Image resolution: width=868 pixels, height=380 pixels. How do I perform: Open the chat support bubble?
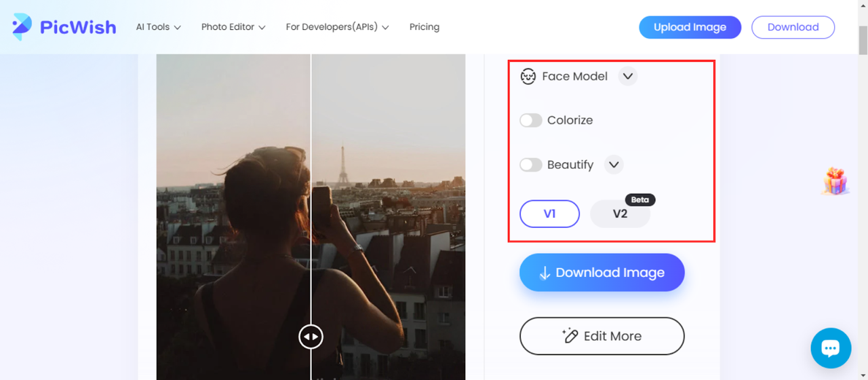(831, 348)
